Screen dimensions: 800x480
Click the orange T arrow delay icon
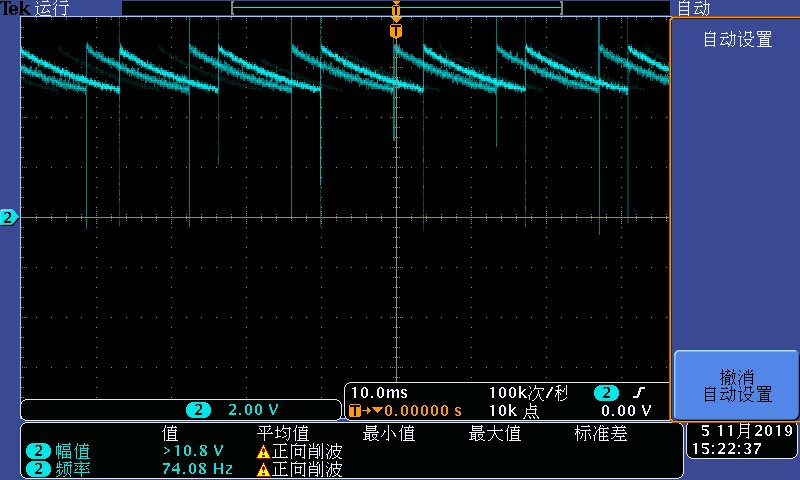pos(365,411)
